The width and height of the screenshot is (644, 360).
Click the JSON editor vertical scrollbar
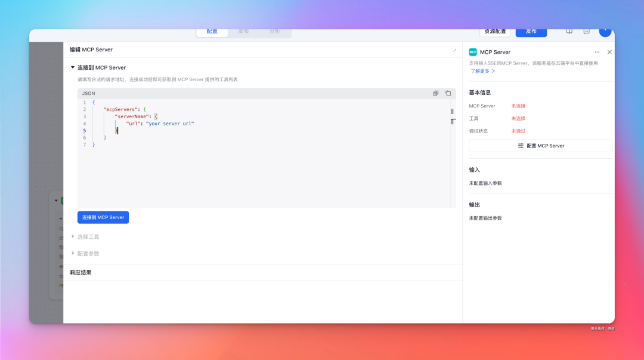[453, 119]
